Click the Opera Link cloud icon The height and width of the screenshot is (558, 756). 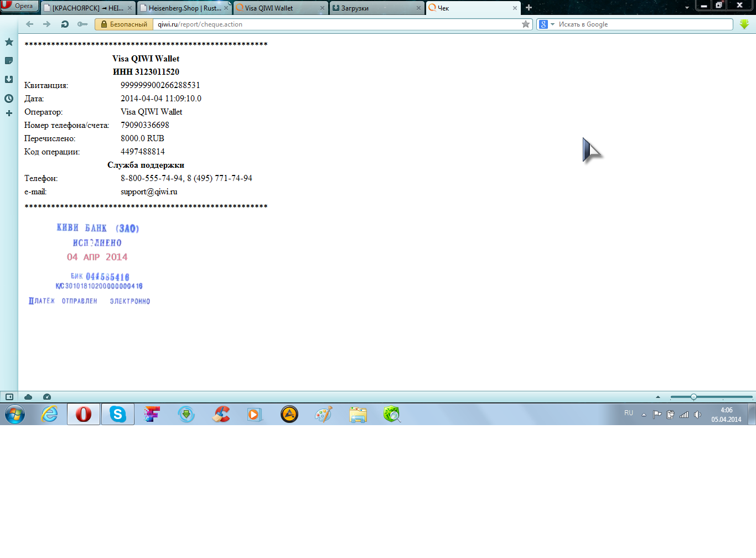coord(28,397)
